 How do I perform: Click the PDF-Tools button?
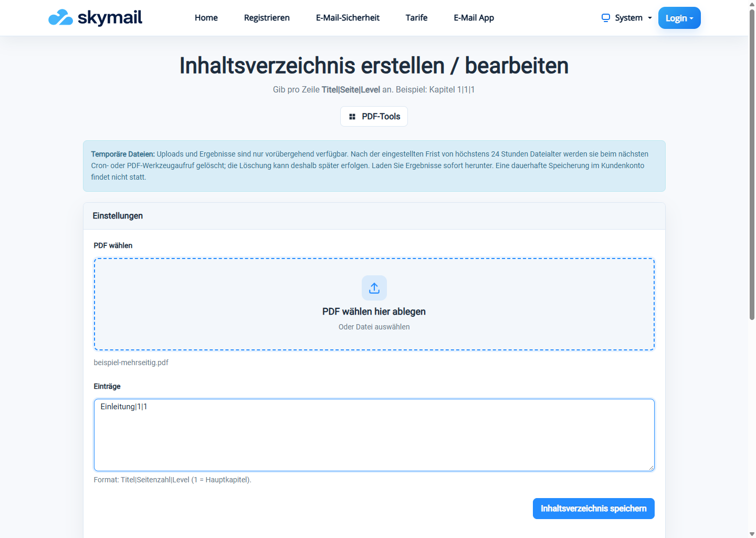coord(374,117)
